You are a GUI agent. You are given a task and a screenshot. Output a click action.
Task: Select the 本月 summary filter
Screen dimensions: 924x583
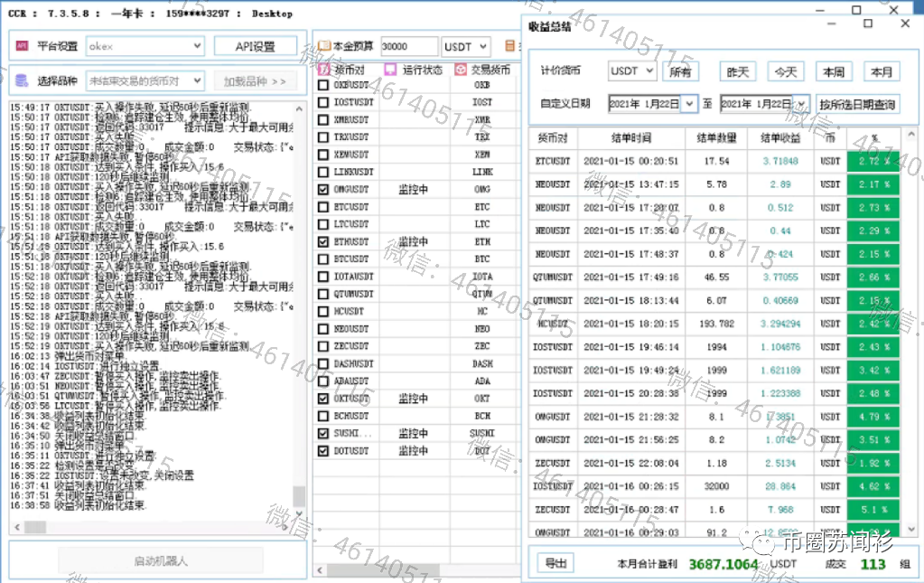[881, 71]
